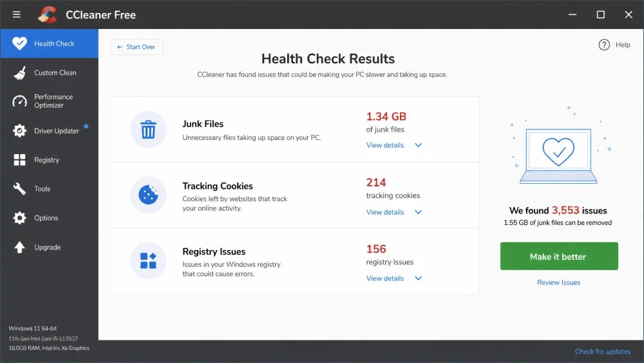The image size is (644, 363).
Task: Open the Health Check section
Action: point(50,43)
